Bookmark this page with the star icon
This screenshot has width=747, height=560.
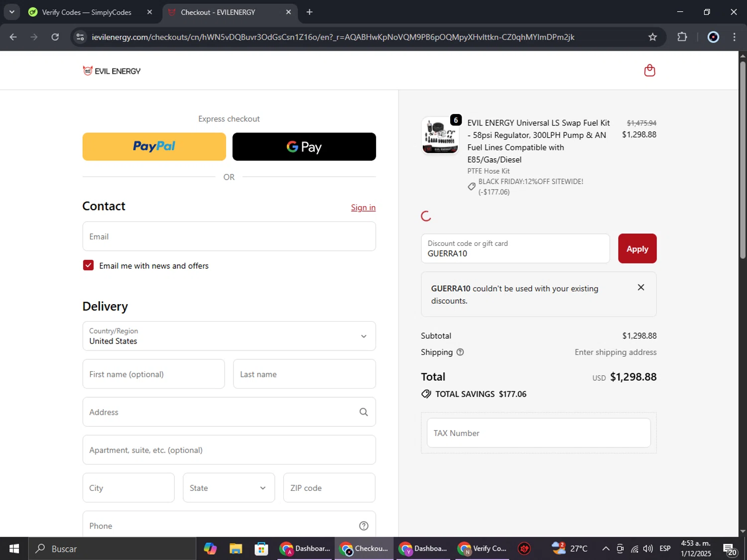coord(652,37)
